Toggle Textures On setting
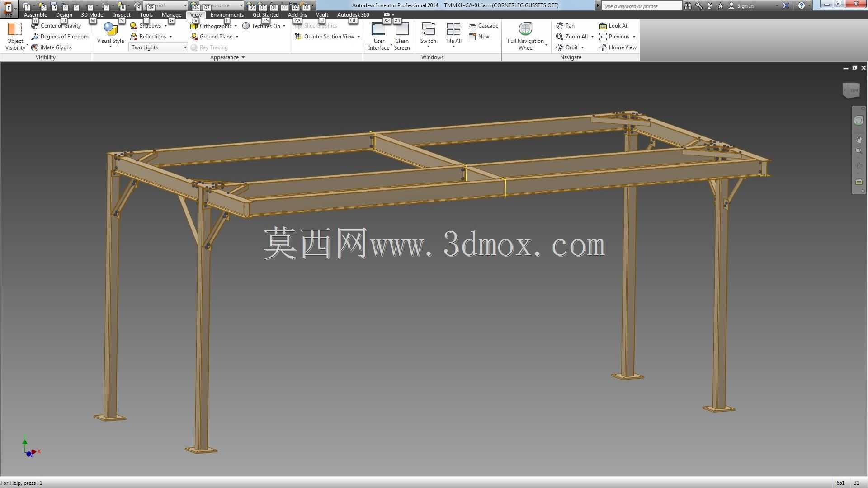This screenshot has width=868, height=488. point(261,26)
